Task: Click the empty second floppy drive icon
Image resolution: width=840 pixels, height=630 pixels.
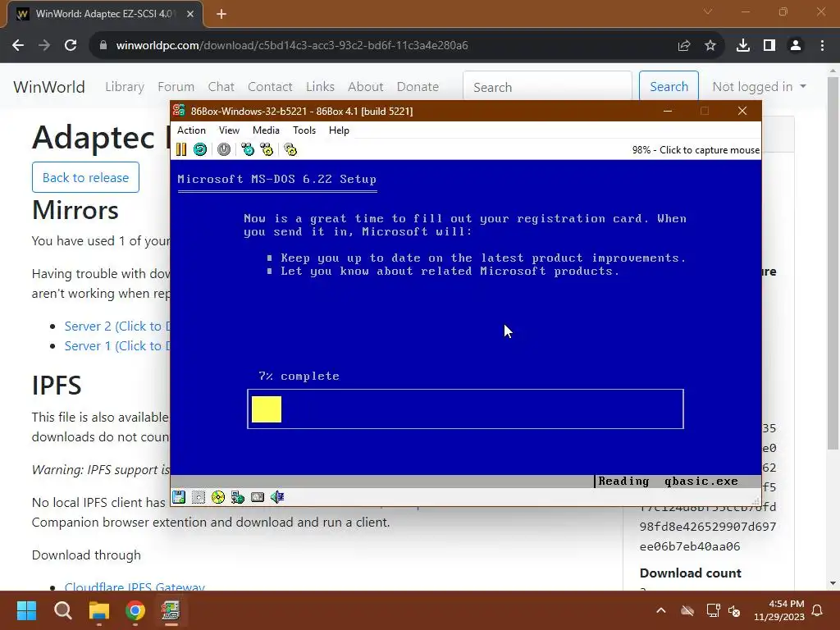Action: [199, 497]
